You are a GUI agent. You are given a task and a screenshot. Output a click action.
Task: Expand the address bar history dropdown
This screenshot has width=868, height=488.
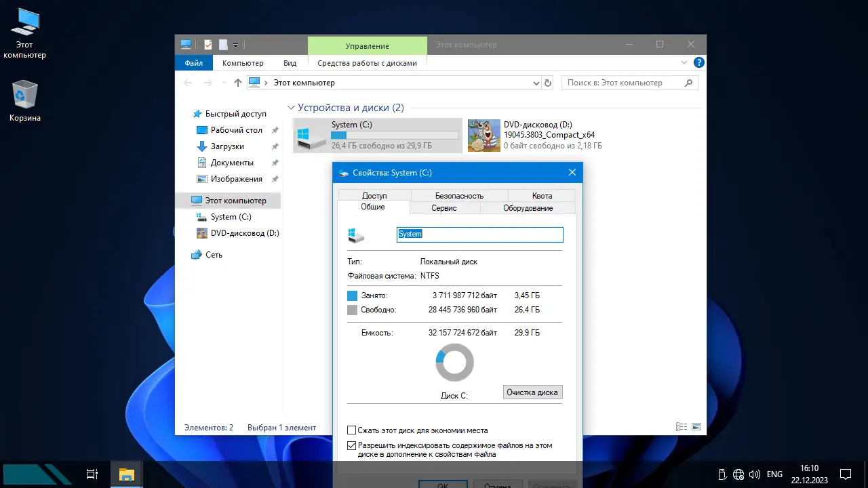tap(536, 83)
